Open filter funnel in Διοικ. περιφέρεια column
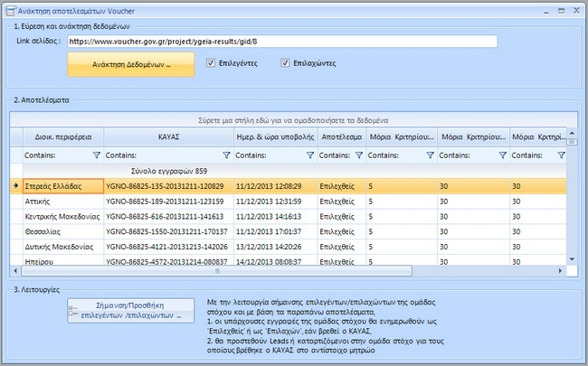Screen dimensions: 588x366 click(x=97, y=155)
